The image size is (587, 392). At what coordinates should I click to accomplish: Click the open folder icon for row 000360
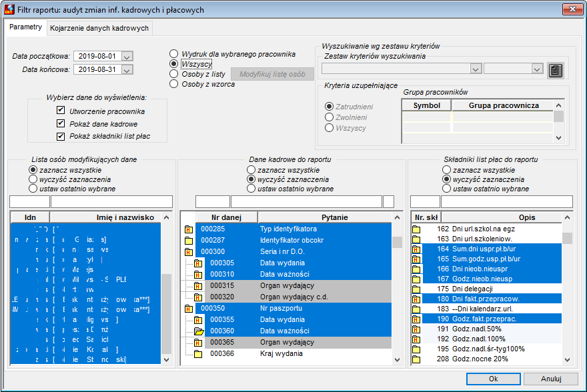[198, 331]
